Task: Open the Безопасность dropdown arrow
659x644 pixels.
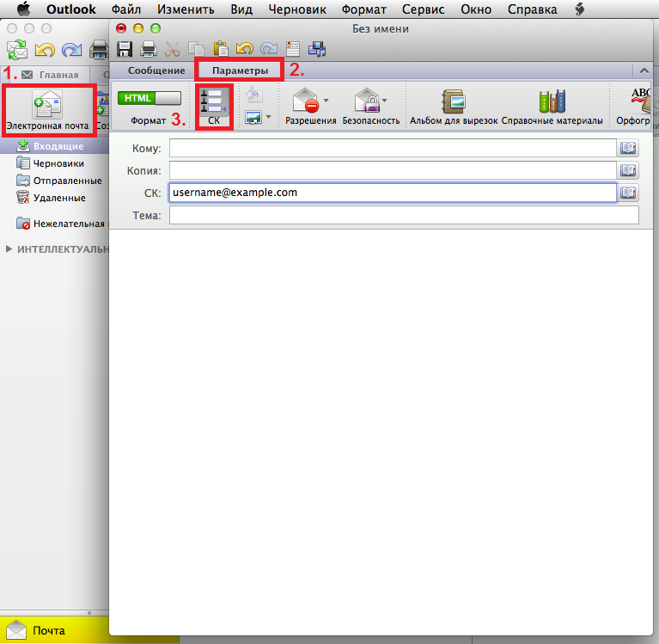Action: [385, 101]
